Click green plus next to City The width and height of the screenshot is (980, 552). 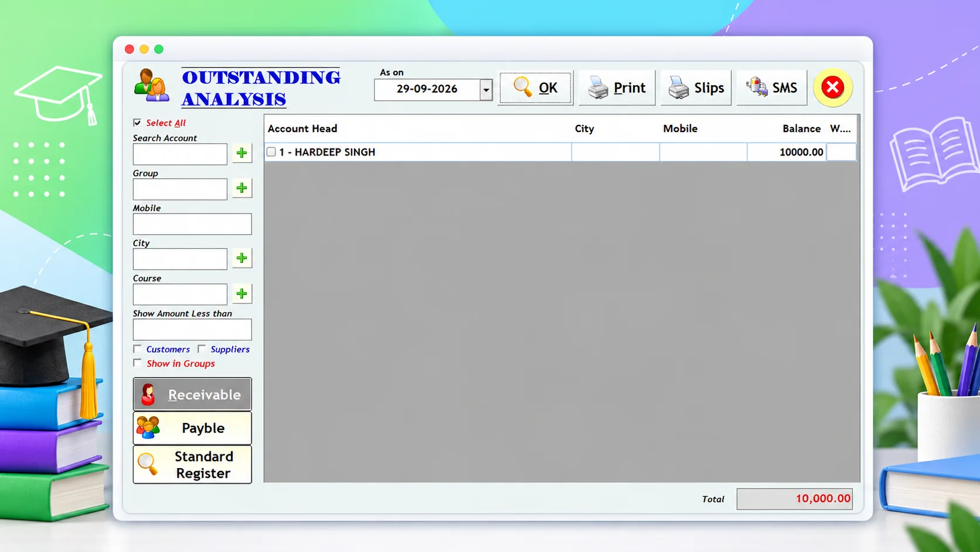pyautogui.click(x=241, y=258)
